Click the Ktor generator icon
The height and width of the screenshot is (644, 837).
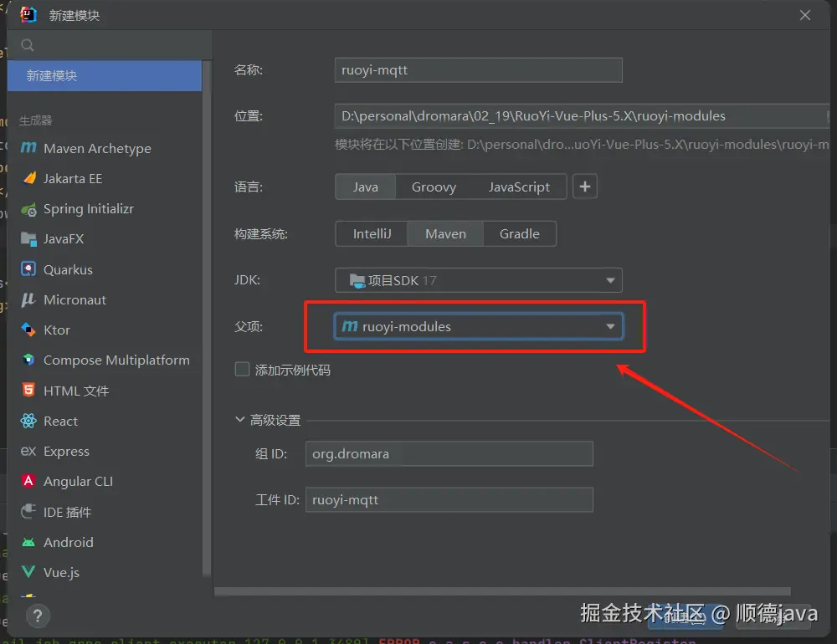(x=28, y=330)
